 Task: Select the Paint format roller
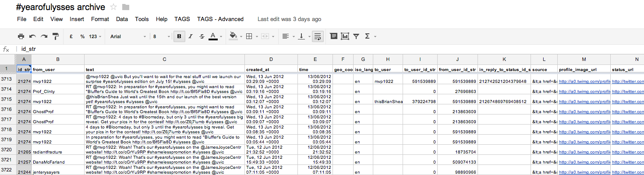pos(56,36)
